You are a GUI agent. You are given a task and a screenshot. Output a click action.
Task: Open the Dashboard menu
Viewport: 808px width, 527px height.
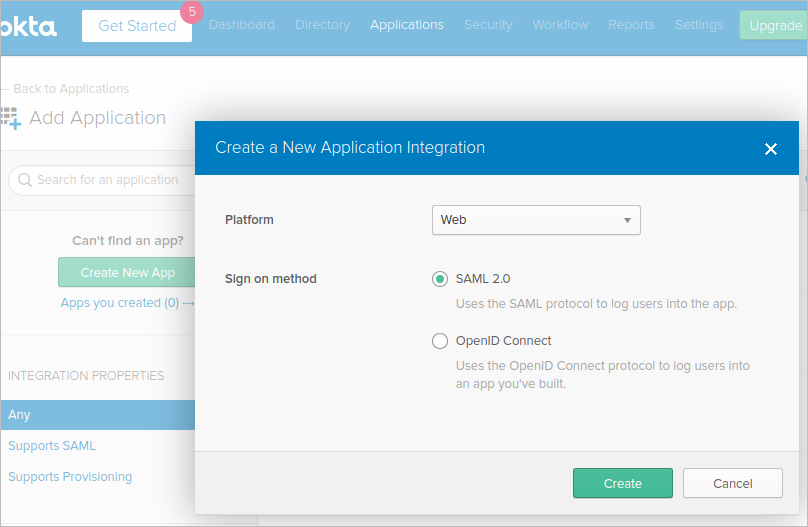tap(241, 25)
